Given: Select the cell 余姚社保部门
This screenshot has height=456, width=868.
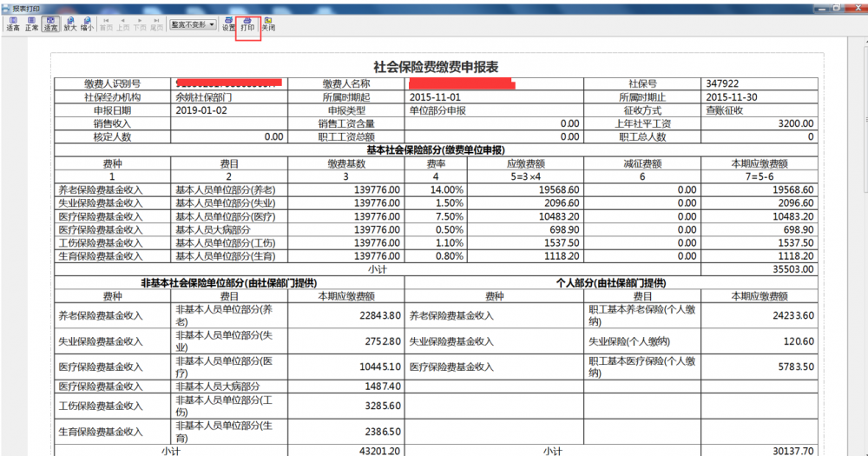Looking at the screenshot, I should point(204,97).
